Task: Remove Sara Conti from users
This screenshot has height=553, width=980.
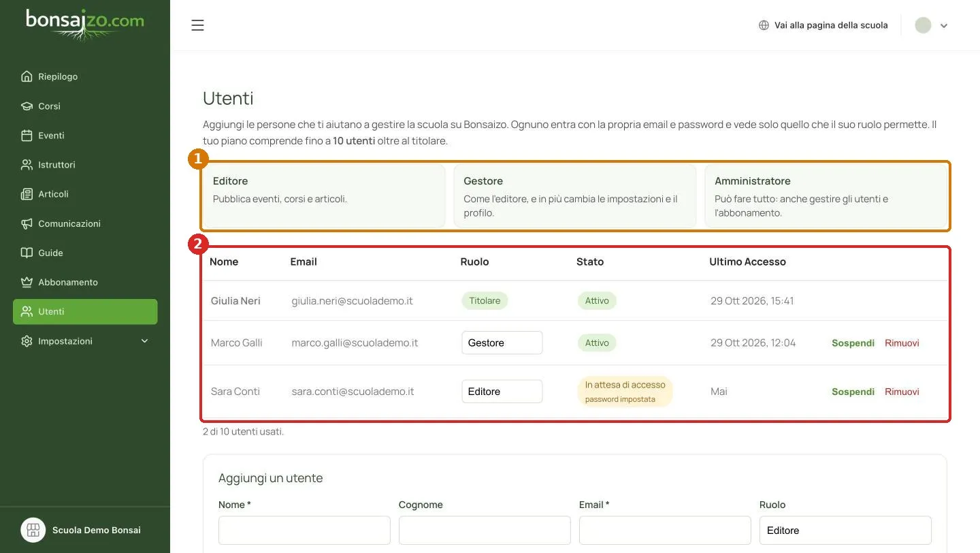Action: [x=902, y=392]
